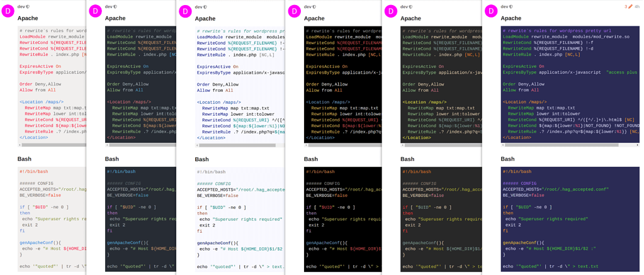
Task: Open the dev profile link on the light-gray post
Action: pyautogui.click(x=21, y=6)
